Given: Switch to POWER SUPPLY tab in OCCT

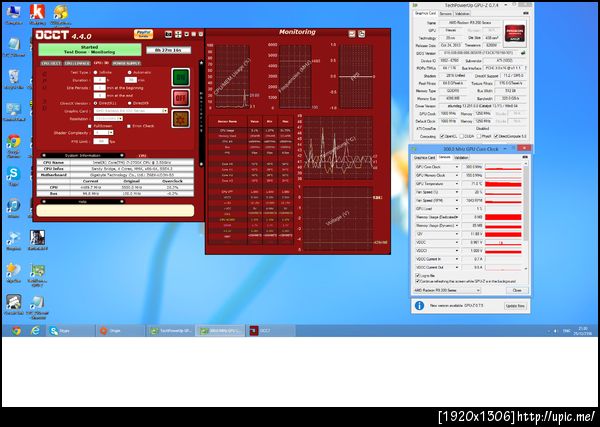Looking at the screenshot, I should 127,63.
